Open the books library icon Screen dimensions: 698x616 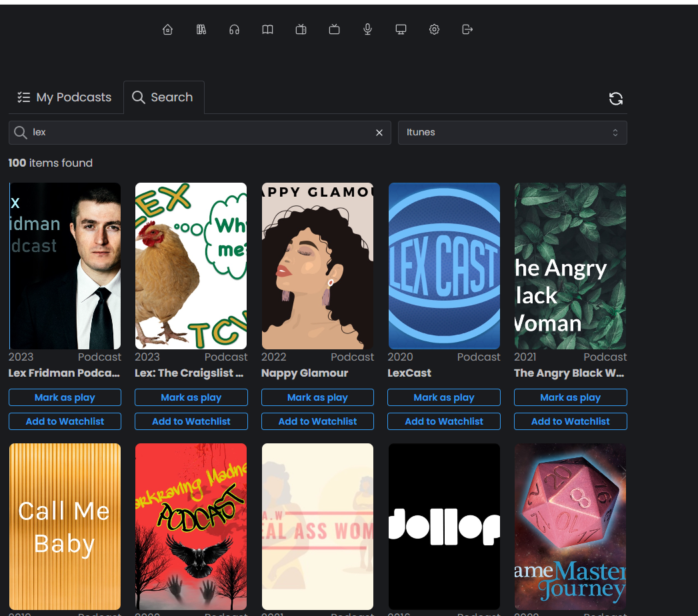coord(201,29)
